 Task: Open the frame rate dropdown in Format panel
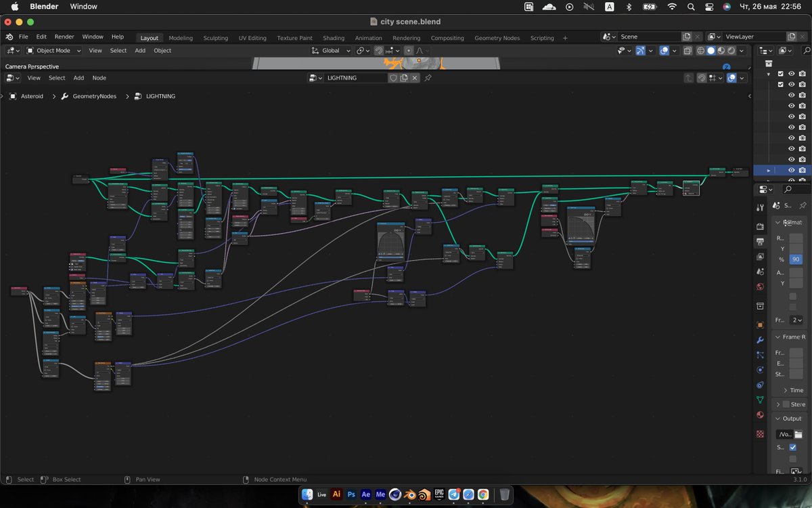(797, 320)
